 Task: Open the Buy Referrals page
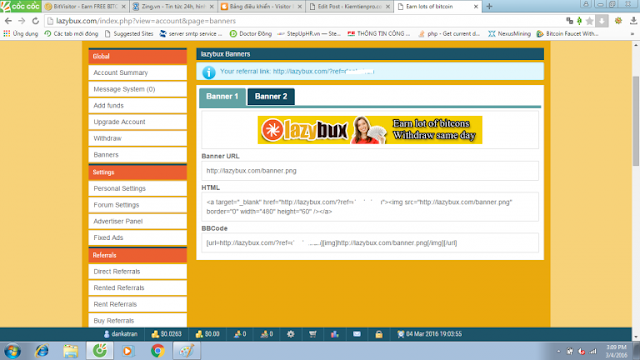(138, 320)
